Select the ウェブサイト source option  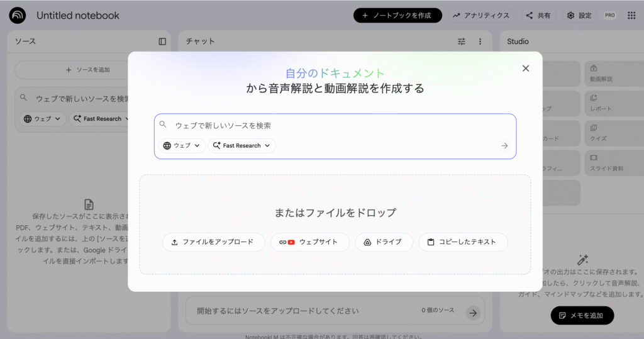point(309,242)
